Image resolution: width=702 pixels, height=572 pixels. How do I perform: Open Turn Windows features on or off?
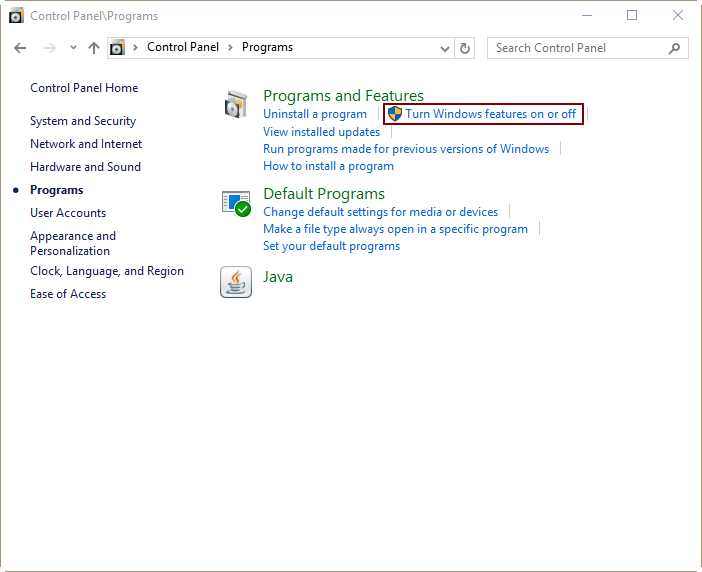491,114
